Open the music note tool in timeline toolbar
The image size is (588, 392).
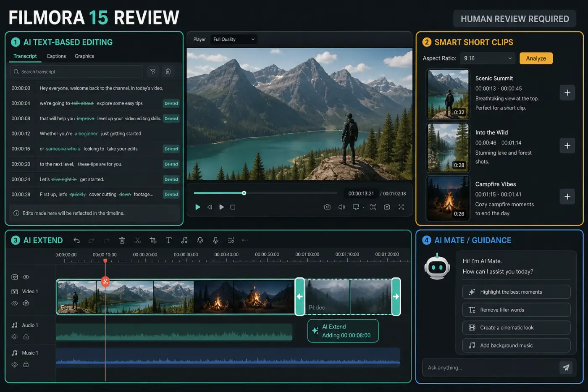coord(184,240)
